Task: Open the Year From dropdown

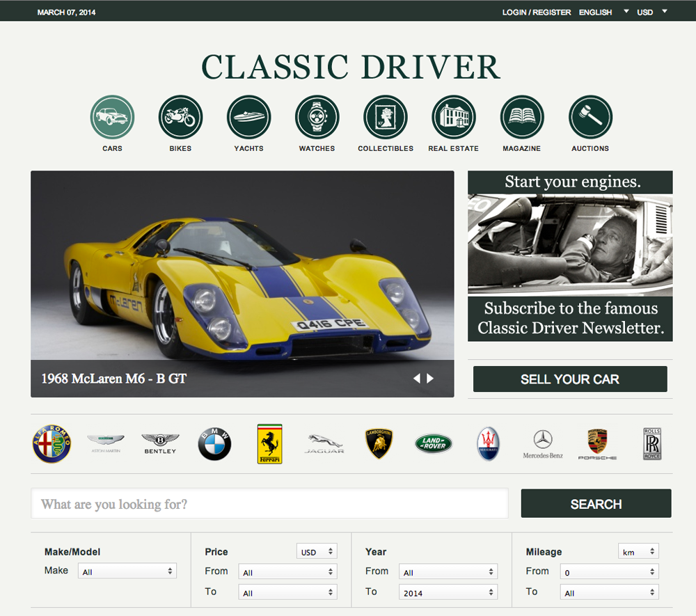Action: [x=448, y=572]
